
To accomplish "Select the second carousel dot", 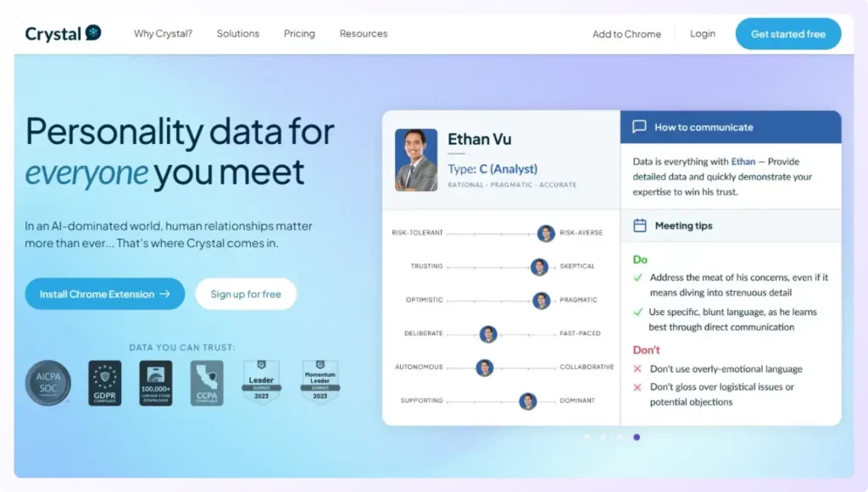I will tap(604, 437).
